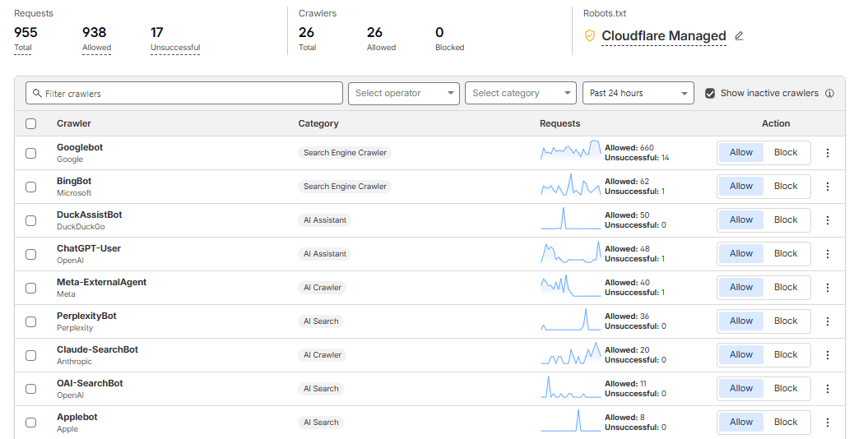Set DuckAssistBot action to Allow
Viewport: 868px width, 439px height.
click(x=740, y=220)
